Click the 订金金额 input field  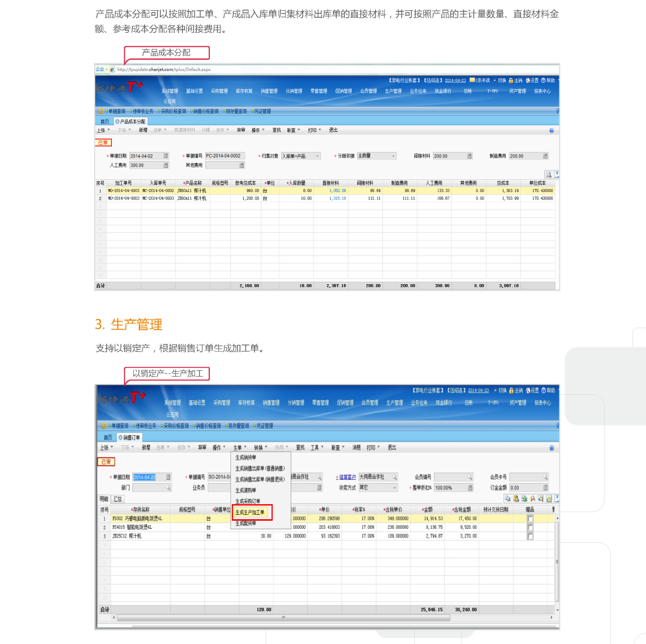click(526, 488)
